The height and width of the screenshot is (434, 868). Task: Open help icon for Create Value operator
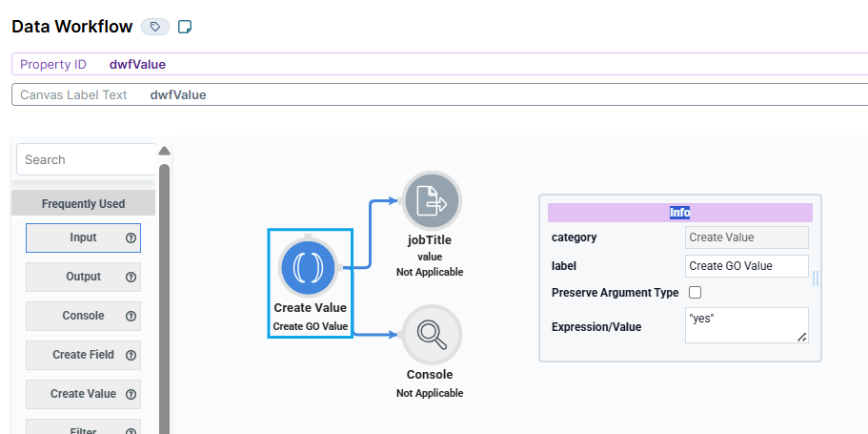(x=131, y=394)
